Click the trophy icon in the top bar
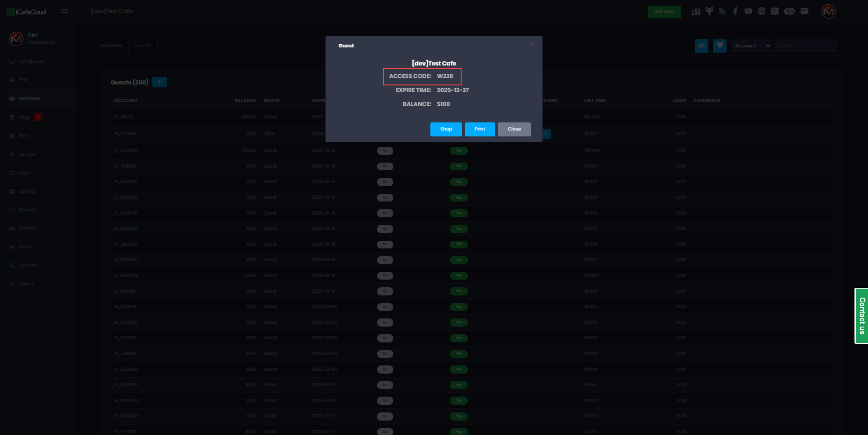Screen dimensions: 868x435 (709, 11)
